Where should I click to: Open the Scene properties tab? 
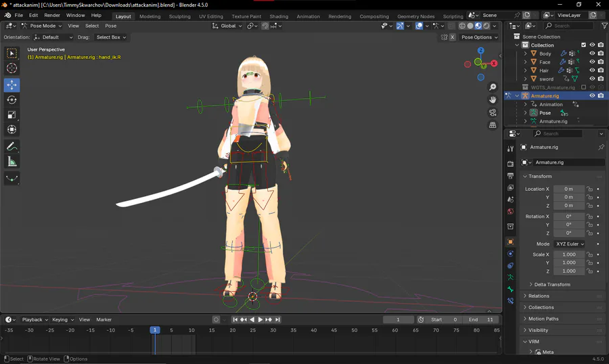point(510,200)
